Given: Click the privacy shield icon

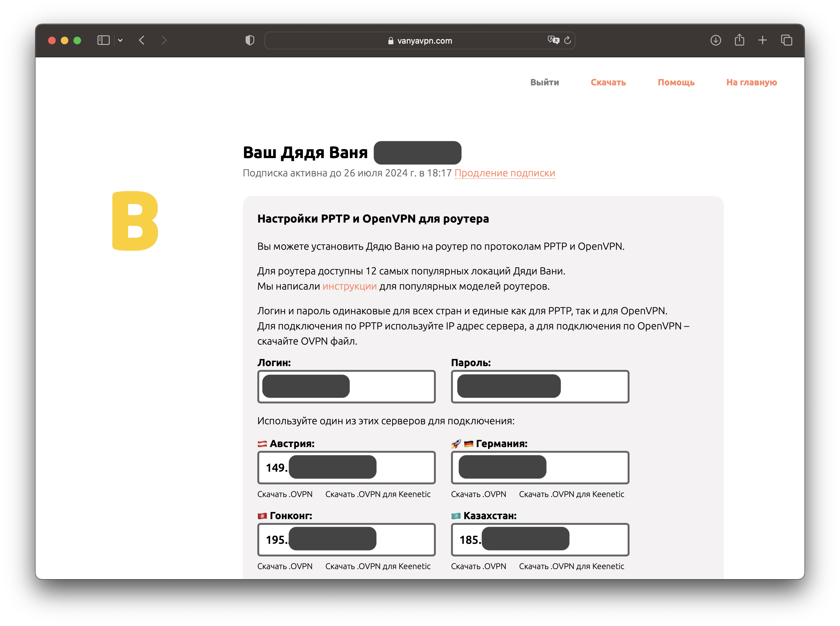Looking at the screenshot, I should tap(249, 40).
